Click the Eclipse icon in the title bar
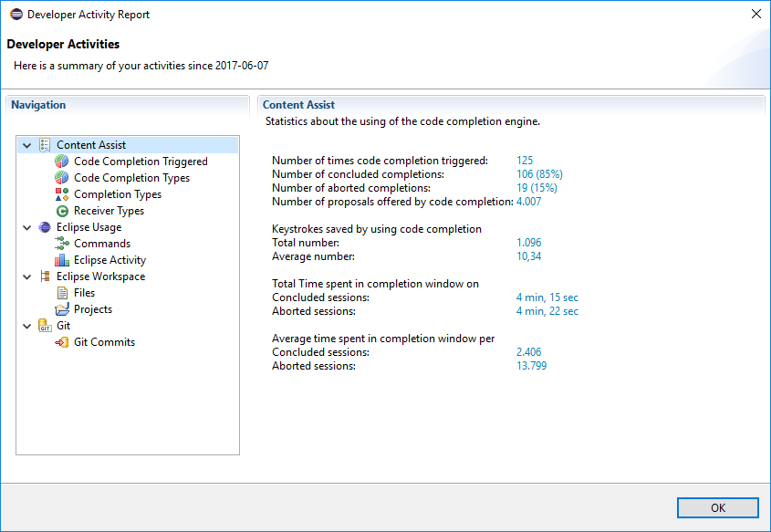This screenshot has height=532, width=771. point(16,15)
